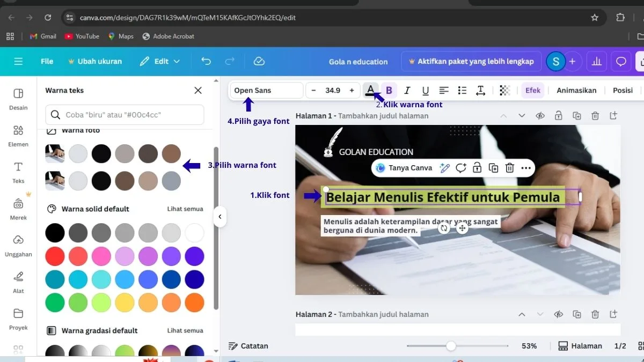Open the Open Sans font dropdown
644x362 pixels.
[x=267, y=91]
